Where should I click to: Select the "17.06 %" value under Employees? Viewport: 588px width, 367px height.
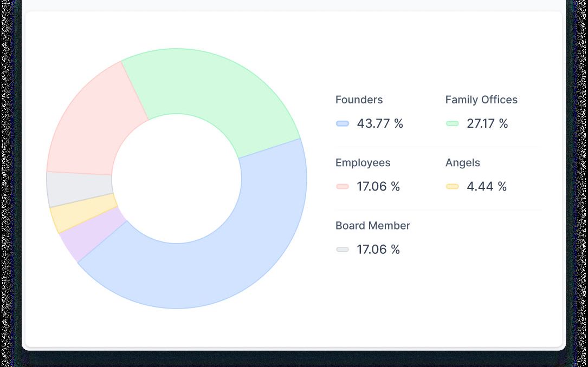(378, 187)
